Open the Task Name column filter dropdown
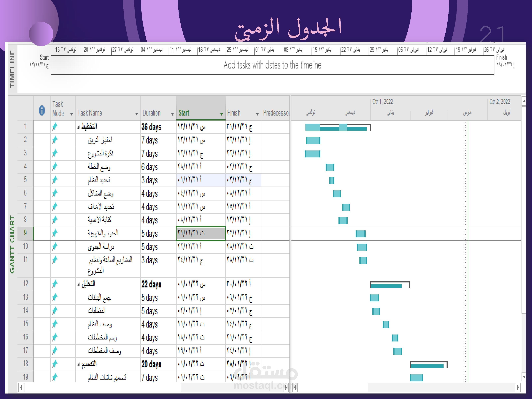 coord(137,114)
